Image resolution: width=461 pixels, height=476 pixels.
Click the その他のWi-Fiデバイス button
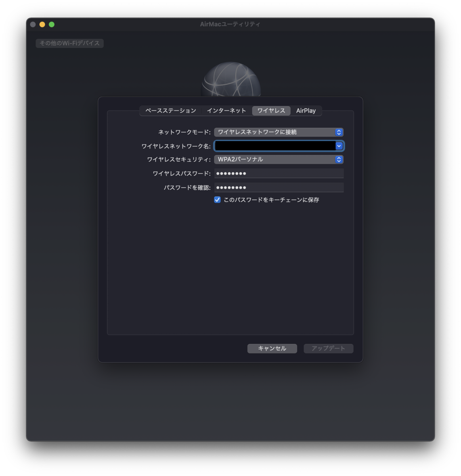coord(70,43)
